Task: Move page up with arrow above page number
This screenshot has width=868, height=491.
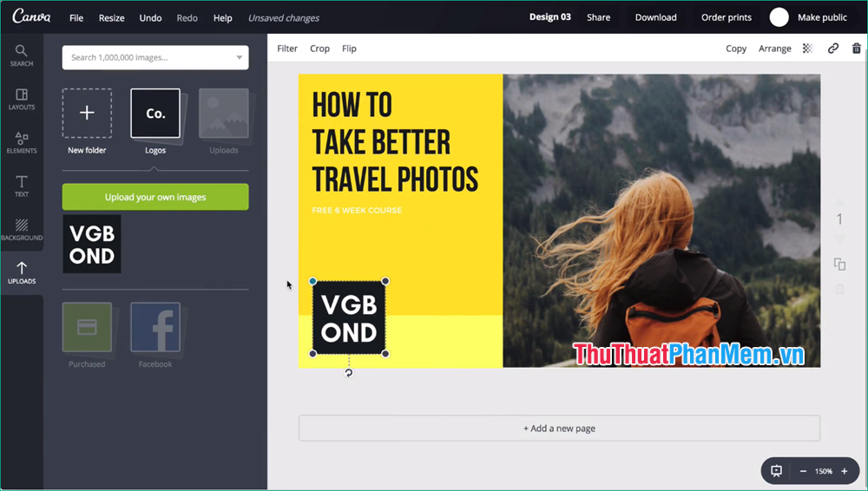Action: (839, 202)
